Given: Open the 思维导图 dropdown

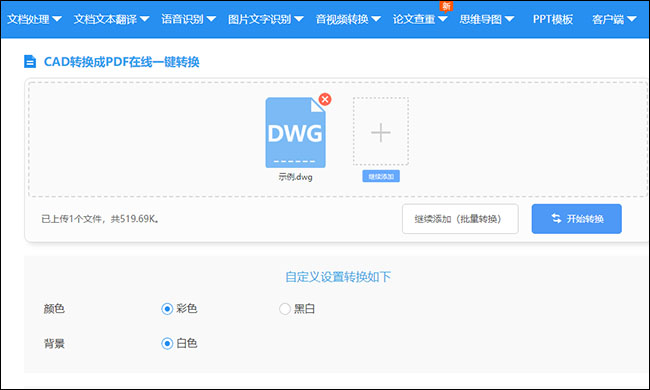Looking at the screenshot, I should 487,19.
